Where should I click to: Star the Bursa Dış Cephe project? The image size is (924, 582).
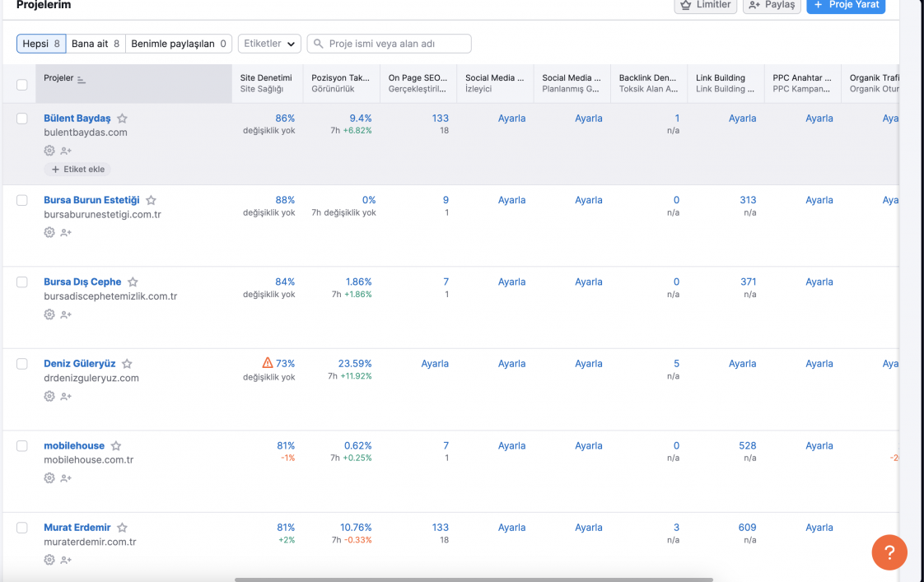pos(133,282)
